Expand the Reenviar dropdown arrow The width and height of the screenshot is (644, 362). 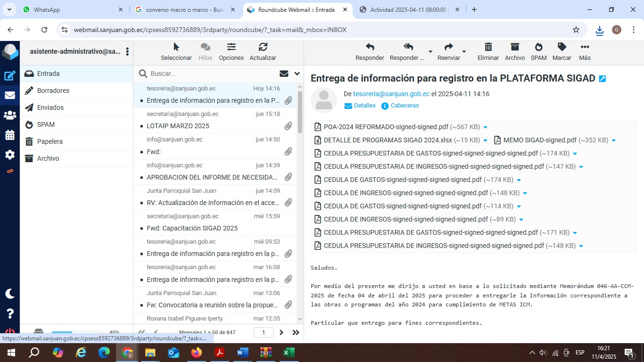[464, 51]
